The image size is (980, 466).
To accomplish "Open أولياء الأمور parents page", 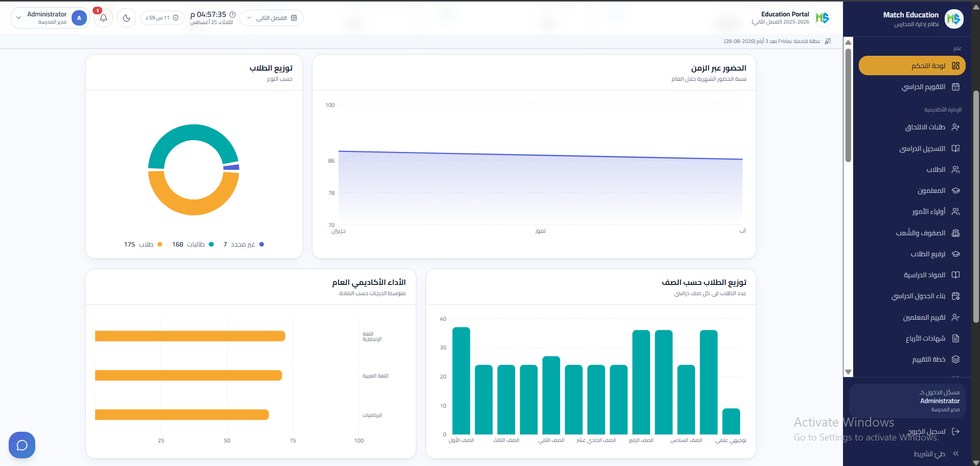I will (x=912, y=212).
